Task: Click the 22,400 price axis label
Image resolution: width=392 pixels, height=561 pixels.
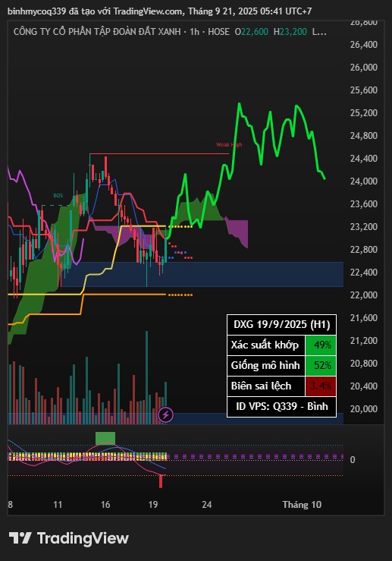Action: point(363,273)
